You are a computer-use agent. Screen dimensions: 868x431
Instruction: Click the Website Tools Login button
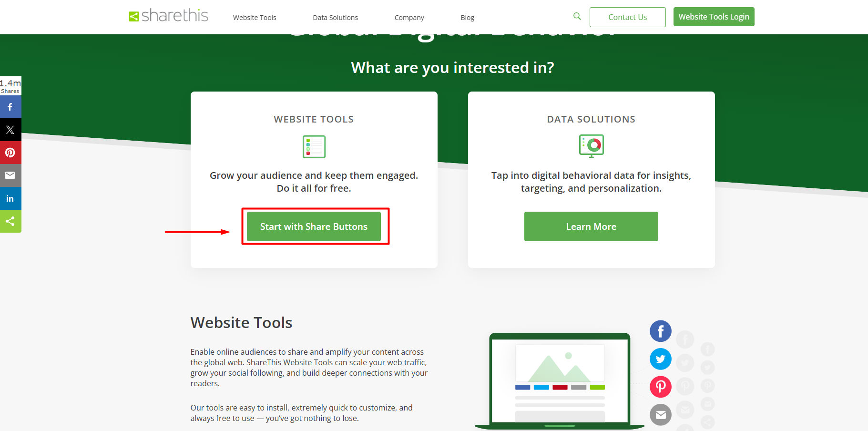(x=714, y=17)
